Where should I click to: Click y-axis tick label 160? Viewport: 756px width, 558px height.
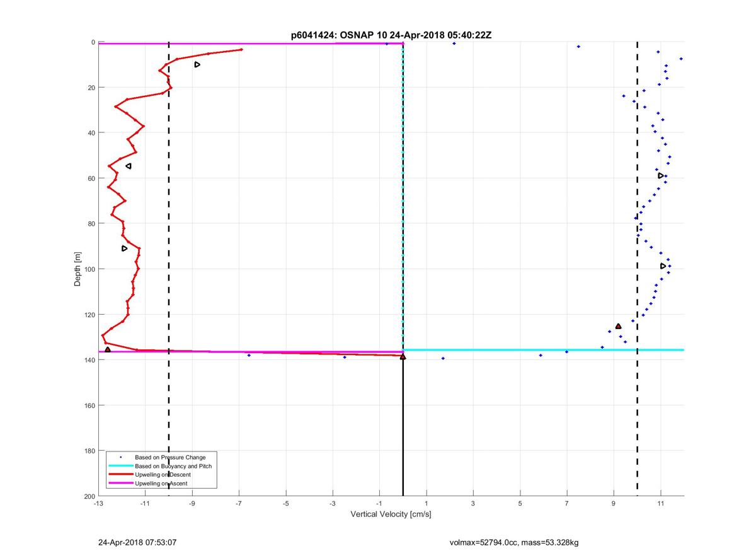coord(89,405)
